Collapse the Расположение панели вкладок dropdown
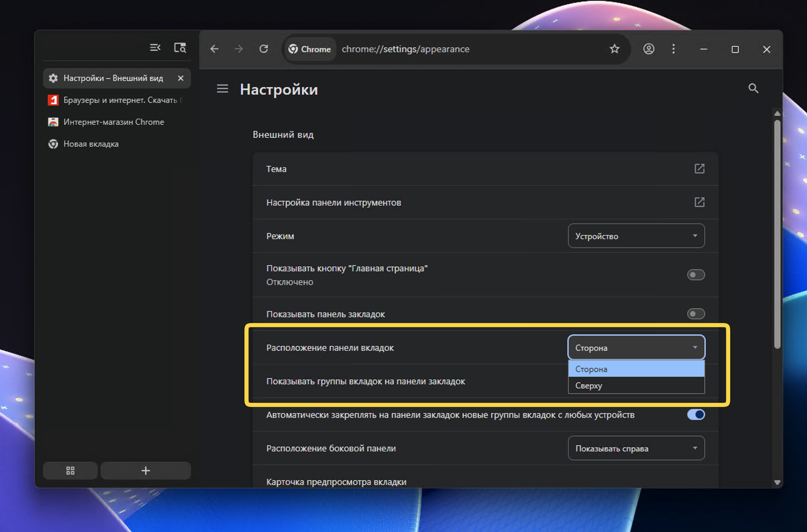The image size is (807, 532). (636, 347)
